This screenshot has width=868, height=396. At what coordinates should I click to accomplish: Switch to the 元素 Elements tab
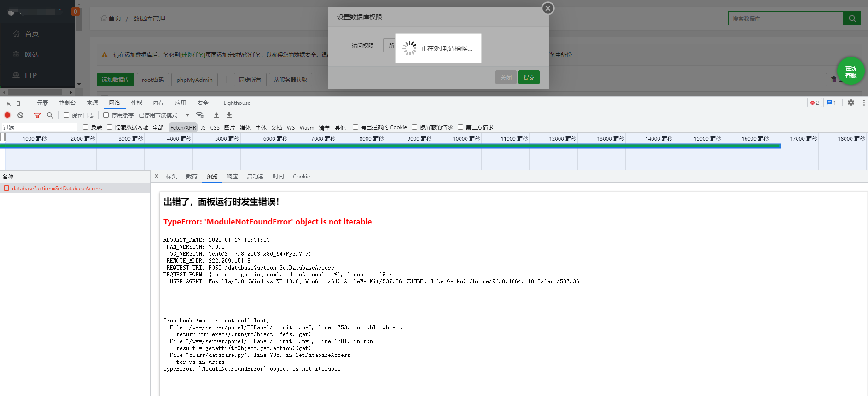(x=42, y=103)
